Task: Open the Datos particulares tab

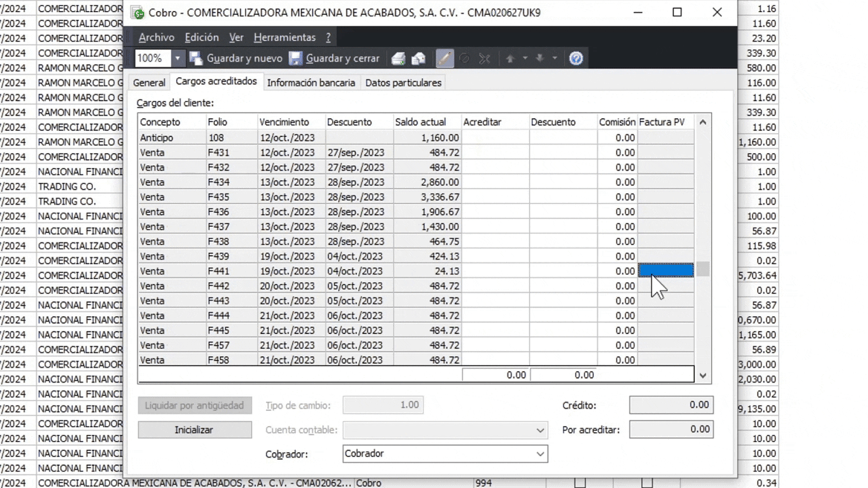Action: (404, 83)
